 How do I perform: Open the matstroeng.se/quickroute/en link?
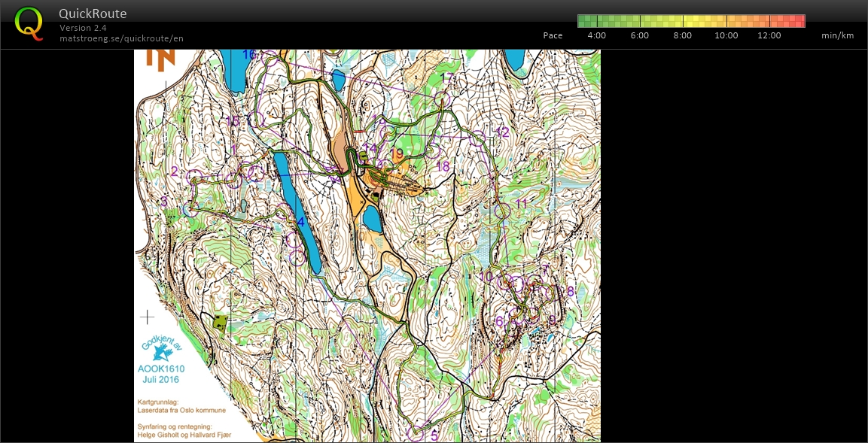click(121, 38)
